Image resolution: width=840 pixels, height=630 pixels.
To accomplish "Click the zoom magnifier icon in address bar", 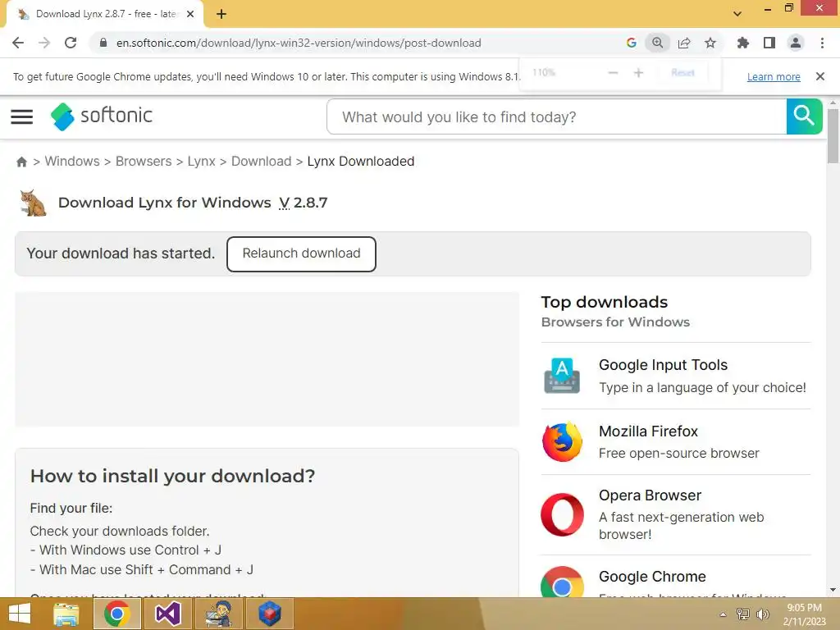I will tap(657, 43).
